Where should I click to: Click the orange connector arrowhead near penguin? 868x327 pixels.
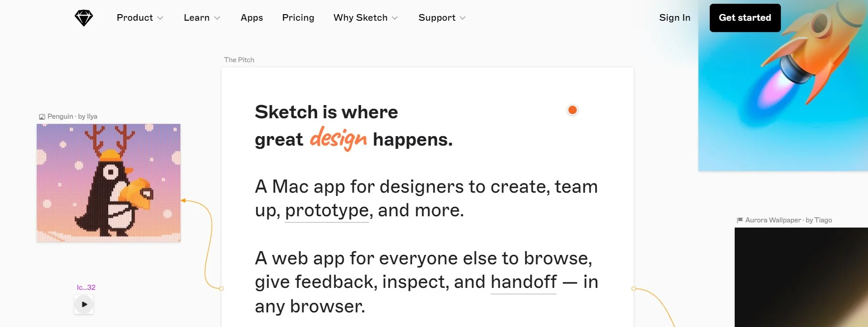pos(183,201)
